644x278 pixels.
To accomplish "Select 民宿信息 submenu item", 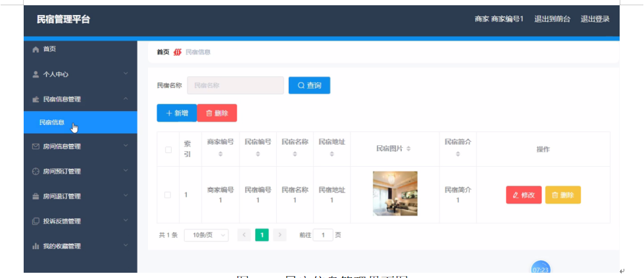I will tap(80, 122).
